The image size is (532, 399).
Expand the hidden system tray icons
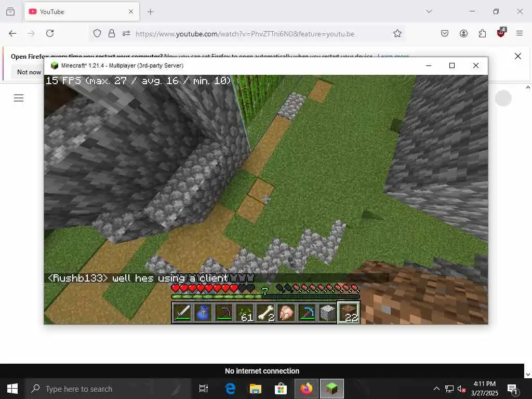[x=436, y=389]
